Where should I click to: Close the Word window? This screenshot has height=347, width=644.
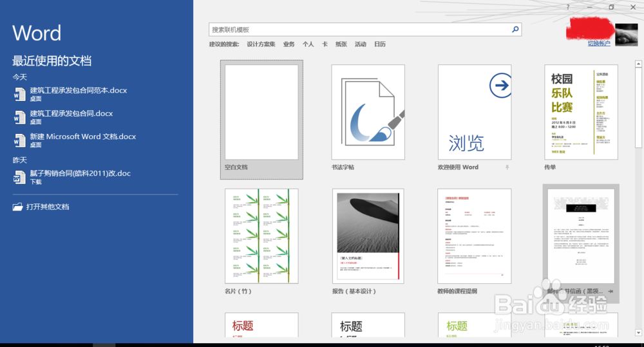[x=633, y=7]
